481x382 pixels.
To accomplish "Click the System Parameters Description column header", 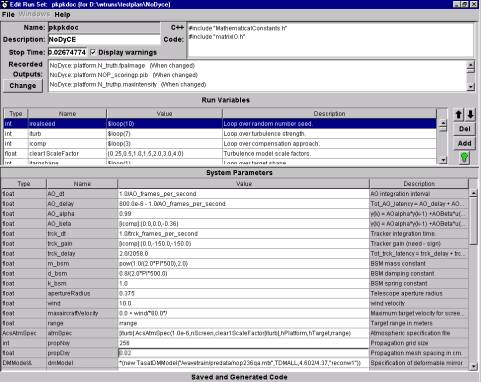I will click(x=419, y=184).
